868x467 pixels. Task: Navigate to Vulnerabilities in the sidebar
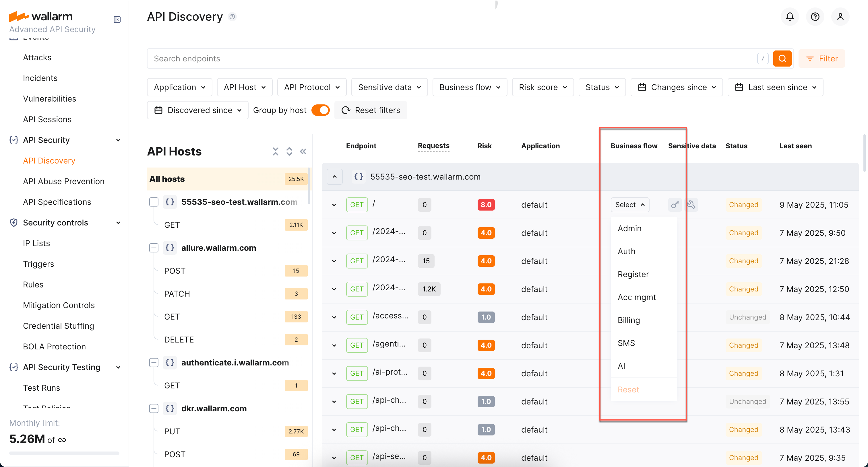coord(50,99)
